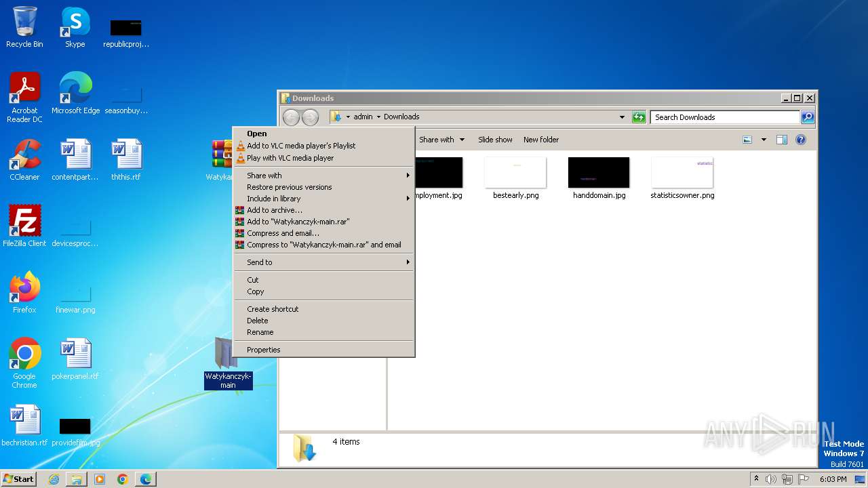Screen dimensions: 868x488
Task: Select the statisticsowner.png thumbnail
Action: pyautogui.click(x=682, y=178)
